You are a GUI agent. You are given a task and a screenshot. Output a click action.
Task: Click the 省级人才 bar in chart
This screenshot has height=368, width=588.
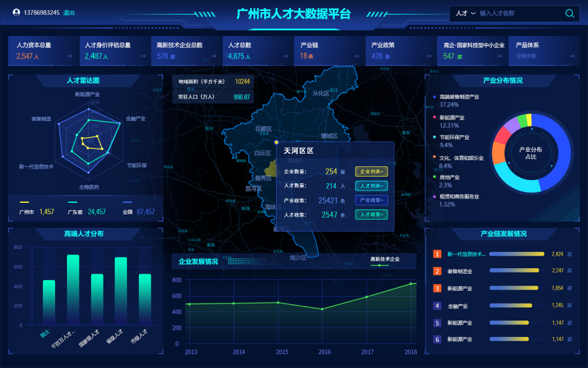tap(121, 291)
